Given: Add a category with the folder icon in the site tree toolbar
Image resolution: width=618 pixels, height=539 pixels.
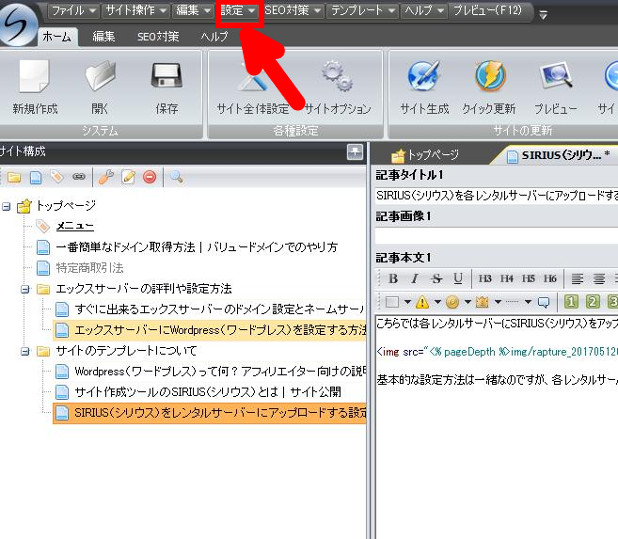Looking at the screenshot, I should coord(14,177).
